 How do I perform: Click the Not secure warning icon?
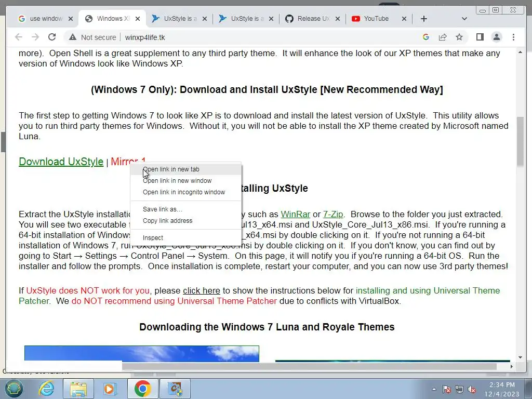(x=73, y=37)
